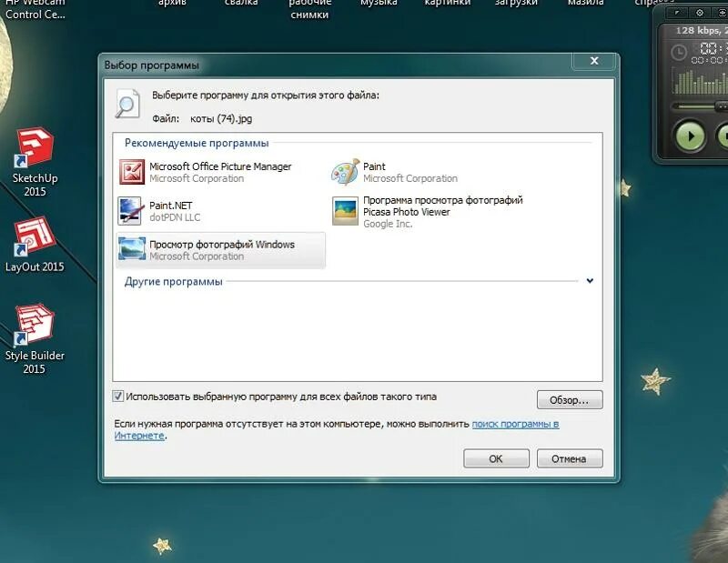Image resolution: width=728 pixels, height=563 pixels.
Task: Open Style Builder 2015 desktop shortcut
Action: point(35,339)
